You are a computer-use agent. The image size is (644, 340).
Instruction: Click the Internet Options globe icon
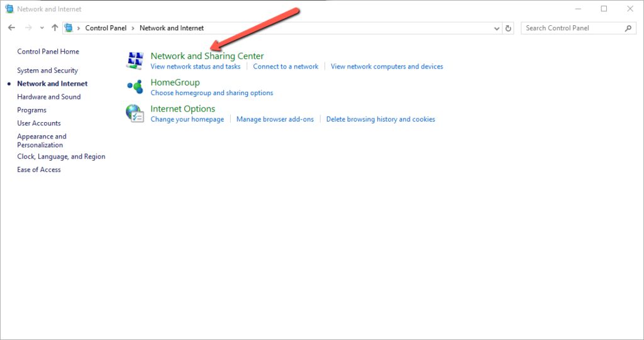135,113
